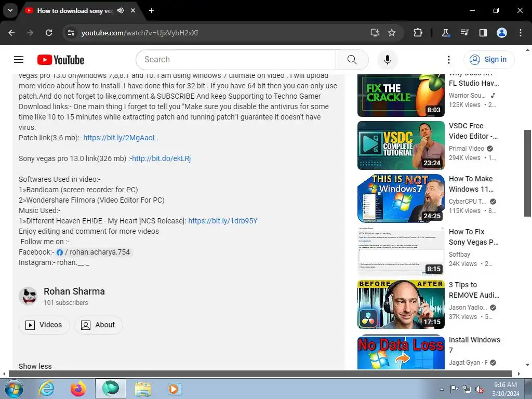Image resolution: width=532 pixels, height=399 pixels.
Task: Open No Data Loss video thumbnail
Action: (x=401, y=352)
